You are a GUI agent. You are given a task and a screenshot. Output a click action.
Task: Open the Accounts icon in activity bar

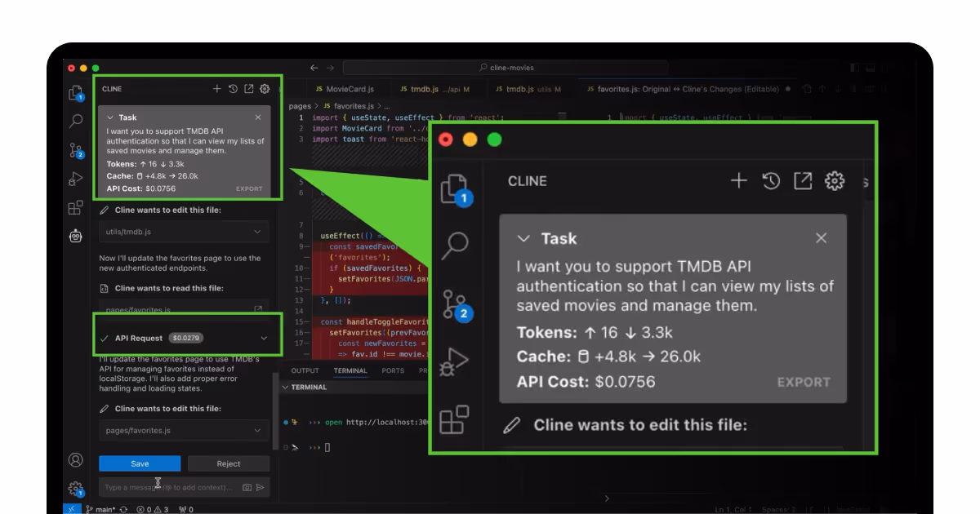75,460
